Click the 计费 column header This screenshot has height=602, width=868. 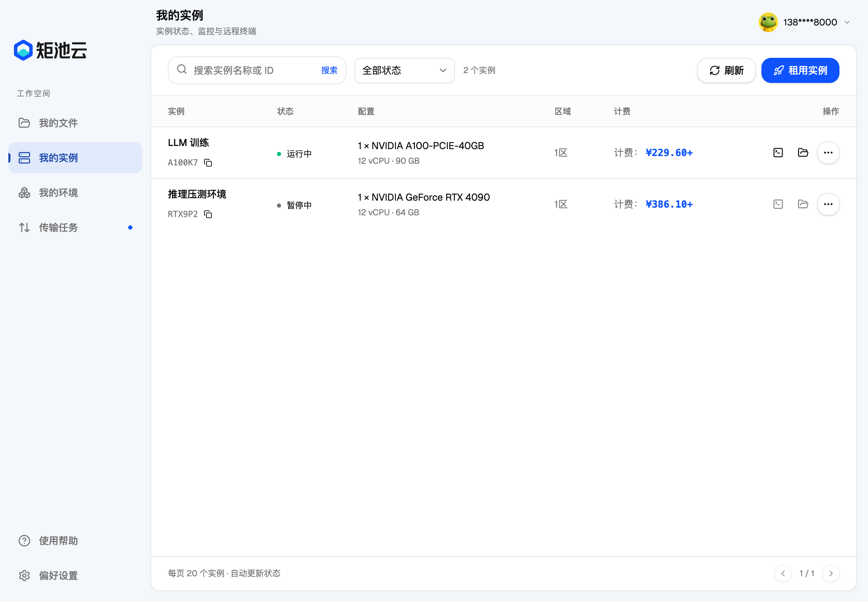[622, 111]
